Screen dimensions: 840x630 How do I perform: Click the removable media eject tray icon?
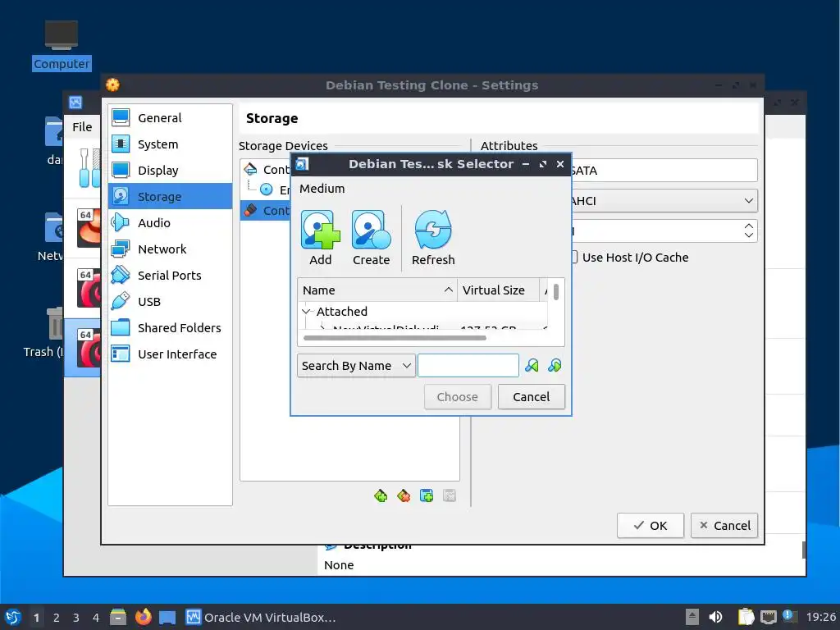pos(692,617)
